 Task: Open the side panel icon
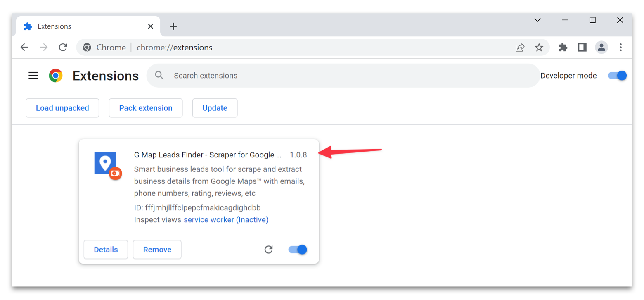pyautogui.click(x=582, y=47)
